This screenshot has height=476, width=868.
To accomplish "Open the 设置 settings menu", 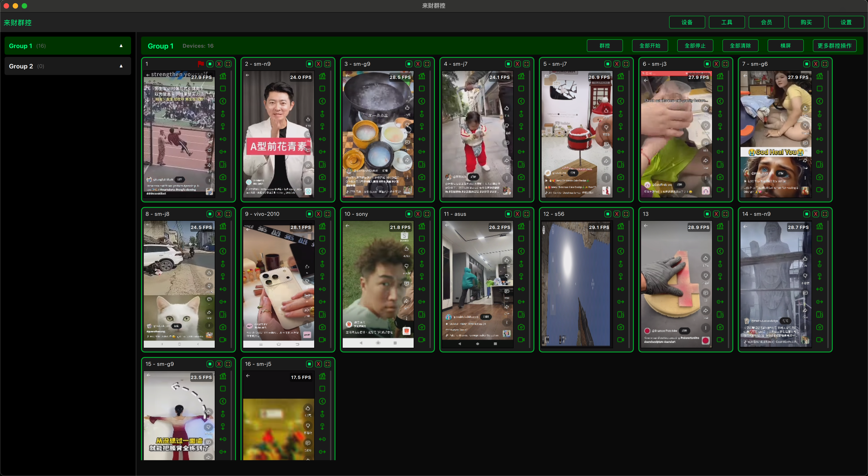I will pos(846,22).
